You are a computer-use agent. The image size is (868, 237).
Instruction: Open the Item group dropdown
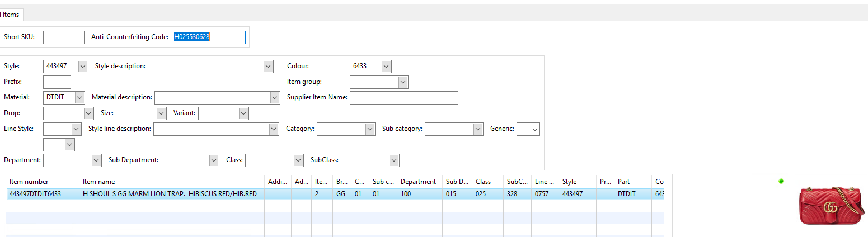(403, 82)
